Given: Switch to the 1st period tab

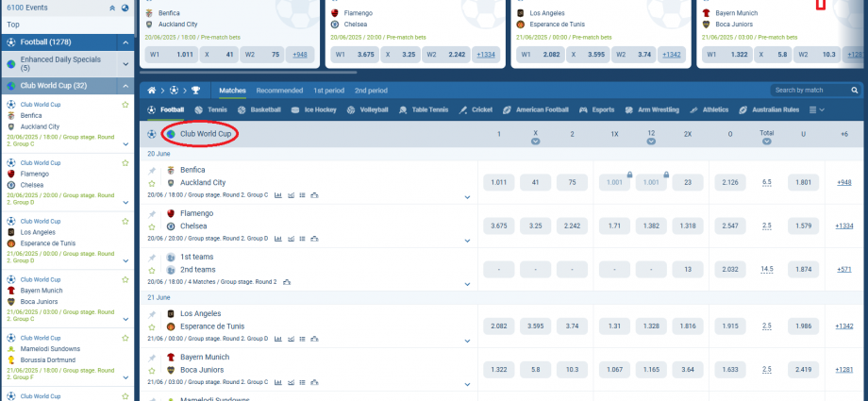Looking at the screenshot, I should (329, 91).
